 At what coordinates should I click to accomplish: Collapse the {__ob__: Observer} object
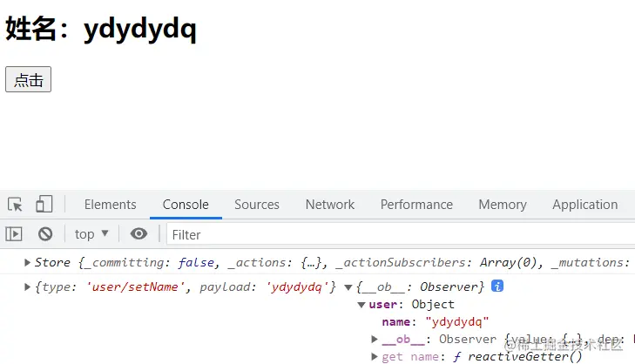pos(348,286)
